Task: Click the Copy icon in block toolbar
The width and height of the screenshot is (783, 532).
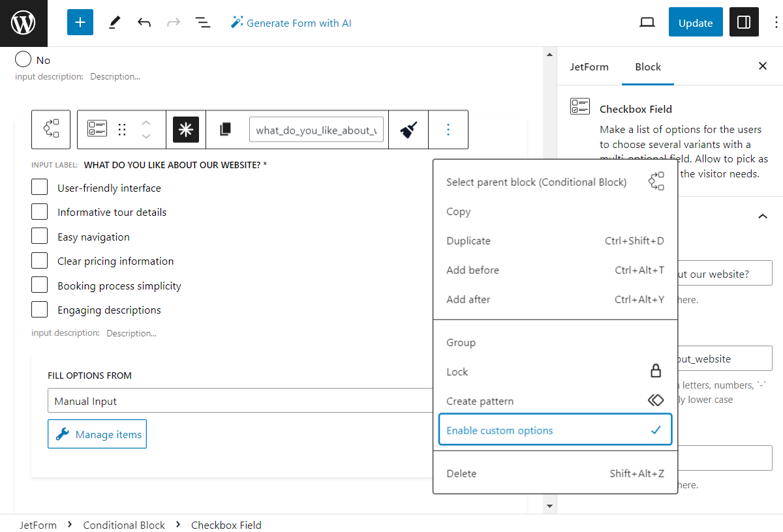Action: [x=225, y=129]
